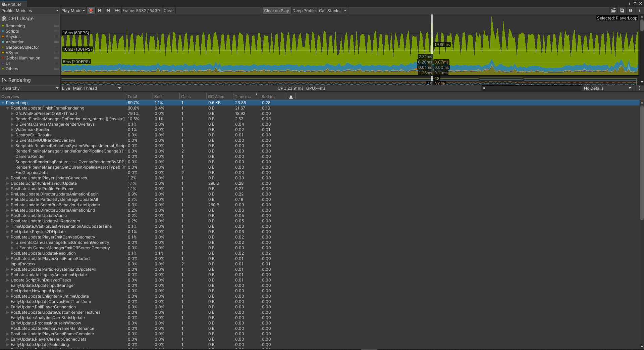Toggle Live view button
Screen dimensions: 644x350
click(x=66, y=88)
